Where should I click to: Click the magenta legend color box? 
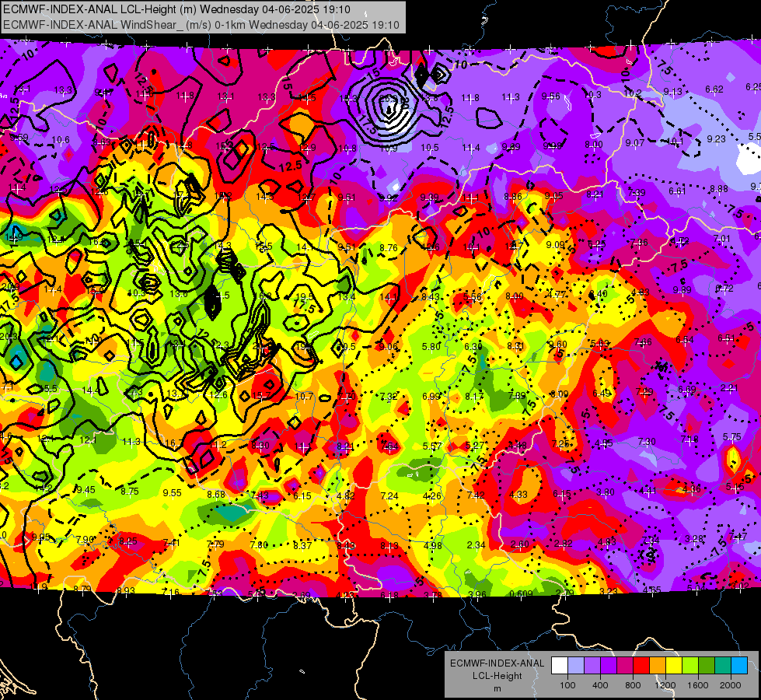click(625, 666)
